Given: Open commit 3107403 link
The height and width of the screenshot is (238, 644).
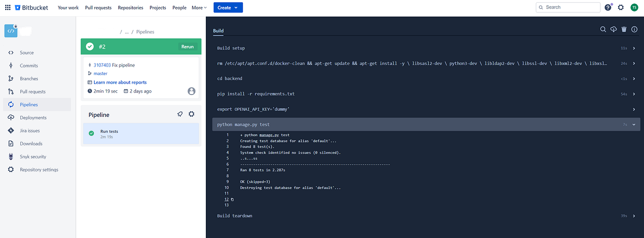Looking at the screenshot, I should pyautogui.click(x=101, y=65).
